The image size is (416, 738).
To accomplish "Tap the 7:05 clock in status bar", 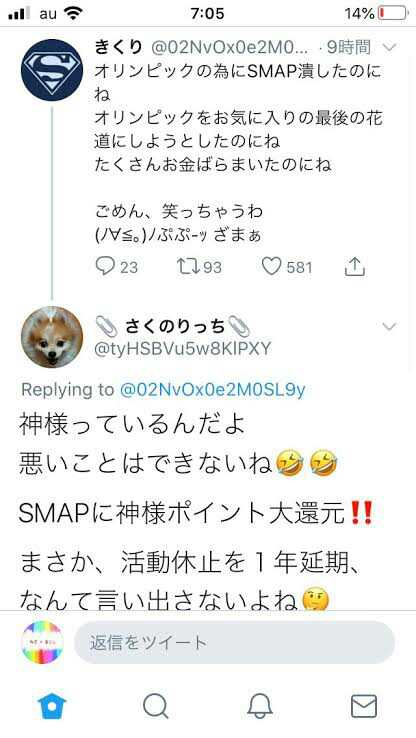I will 208,13.
